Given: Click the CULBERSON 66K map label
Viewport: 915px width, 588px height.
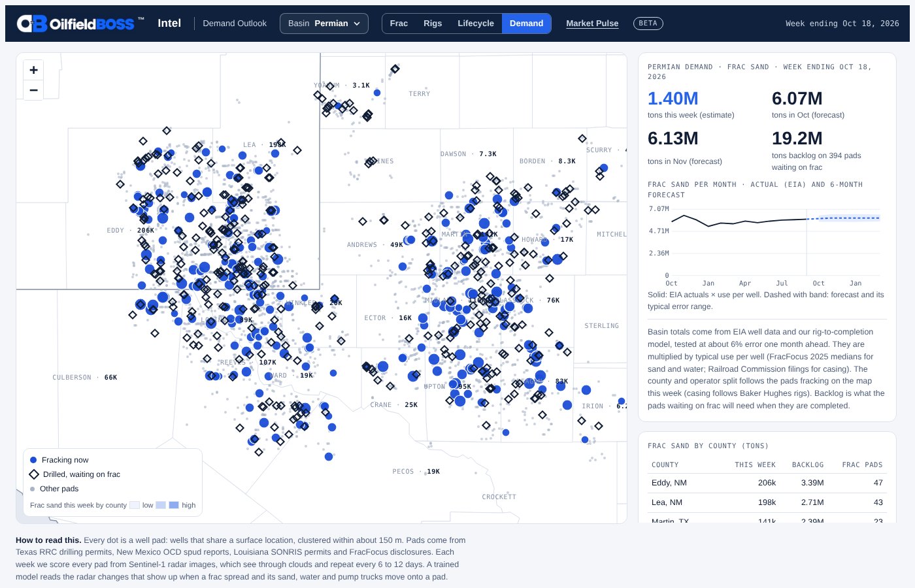Looking at the screenshot, I should click(85, 378).
